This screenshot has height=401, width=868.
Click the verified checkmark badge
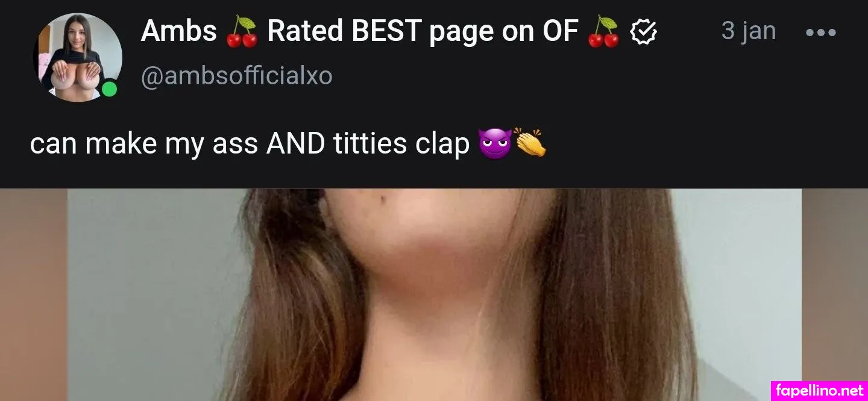[643, 32]
